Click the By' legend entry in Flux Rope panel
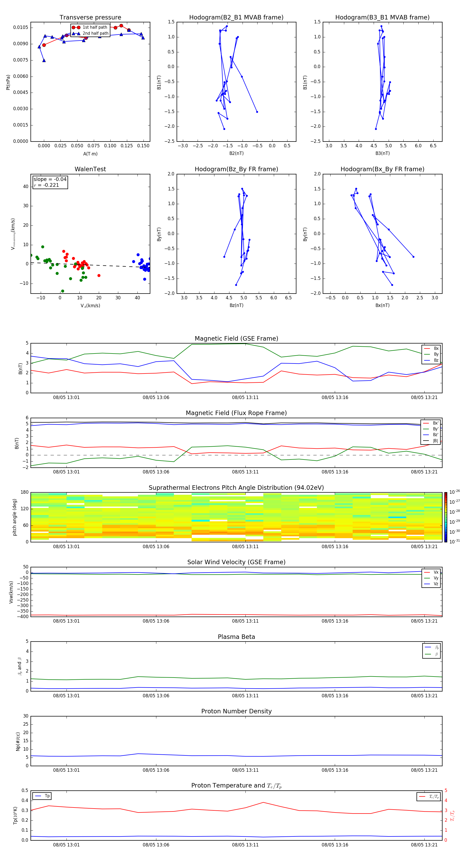The width and height of the screenshot is (473, 868). pyautogui.click(x=431, y=429)
